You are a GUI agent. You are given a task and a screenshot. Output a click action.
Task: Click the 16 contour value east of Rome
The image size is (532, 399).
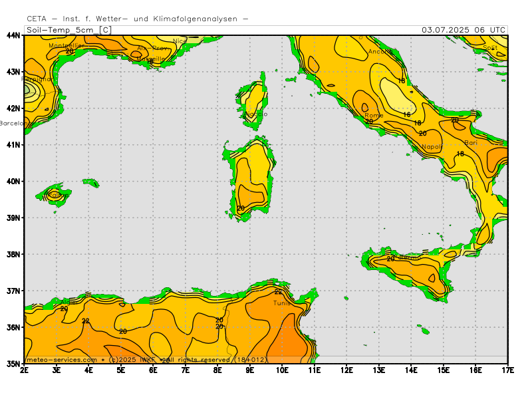click(x=407, y=114)
